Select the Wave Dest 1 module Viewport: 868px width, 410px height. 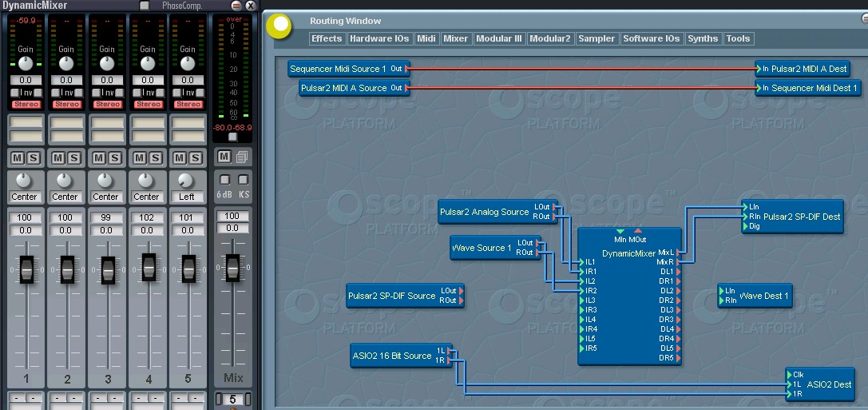pos(755,295)
